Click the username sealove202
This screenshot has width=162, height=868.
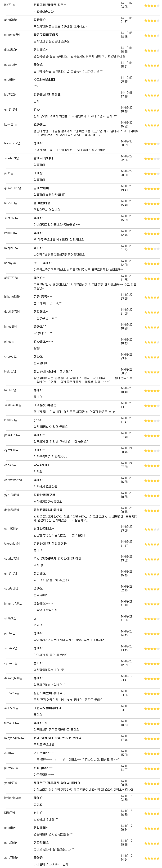(x=13, y=405)
